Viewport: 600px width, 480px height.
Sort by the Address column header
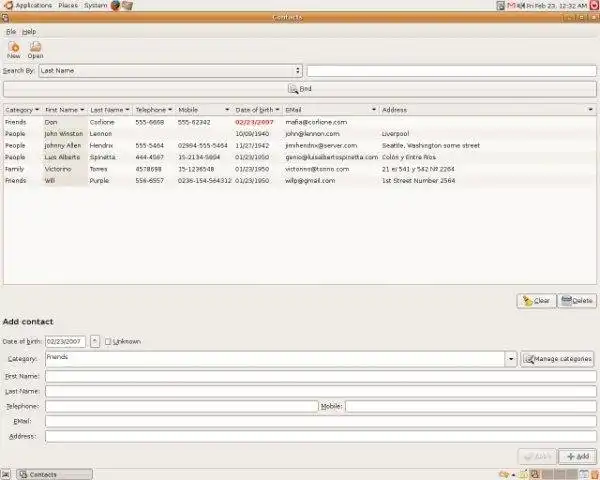[x=488, y=110]
